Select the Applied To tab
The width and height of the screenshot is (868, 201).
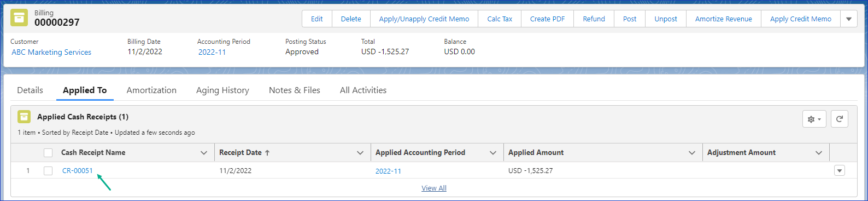[85, 90]
